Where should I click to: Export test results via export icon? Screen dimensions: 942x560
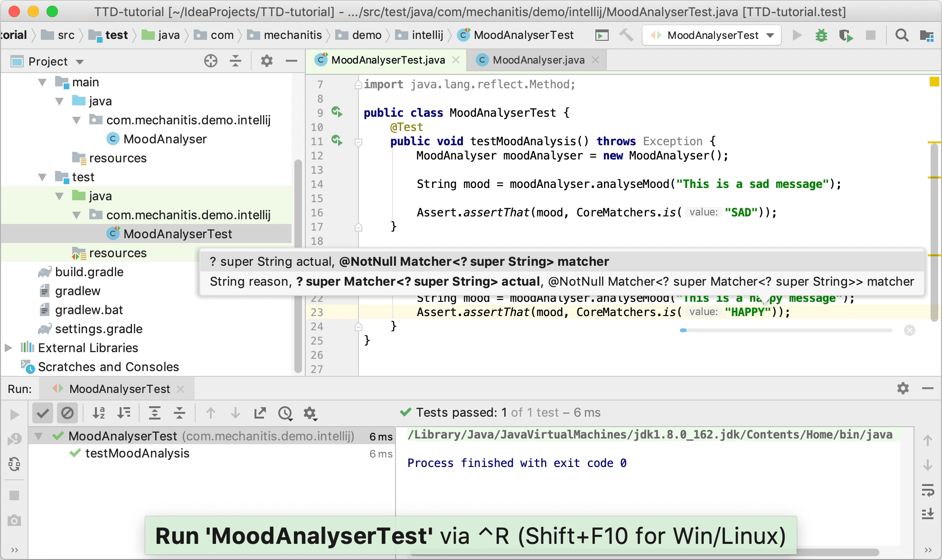click(x=260, y=413)
